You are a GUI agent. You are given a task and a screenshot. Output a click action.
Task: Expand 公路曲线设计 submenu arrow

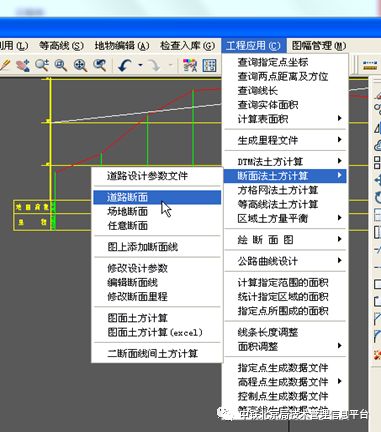point(339,260)
